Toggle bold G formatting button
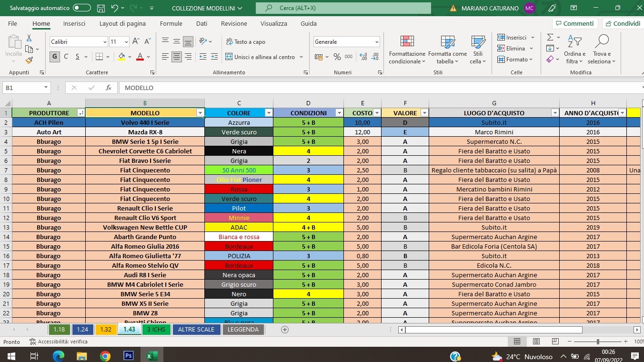 tap(54, 57)
